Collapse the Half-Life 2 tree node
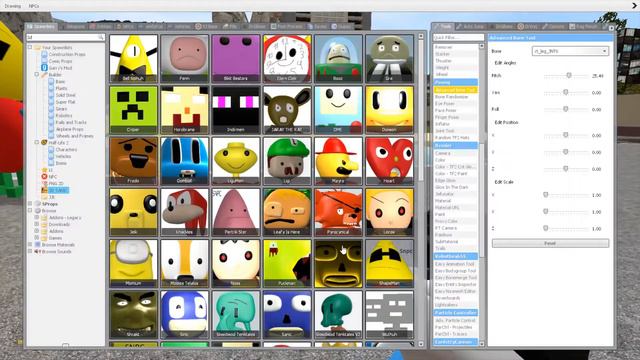 [x=37, y=142]
